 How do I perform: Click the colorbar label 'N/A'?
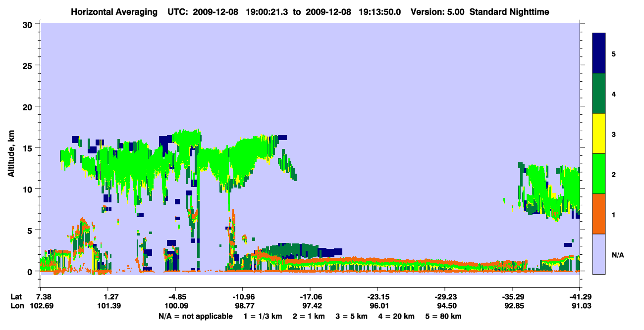coord(617,255)
